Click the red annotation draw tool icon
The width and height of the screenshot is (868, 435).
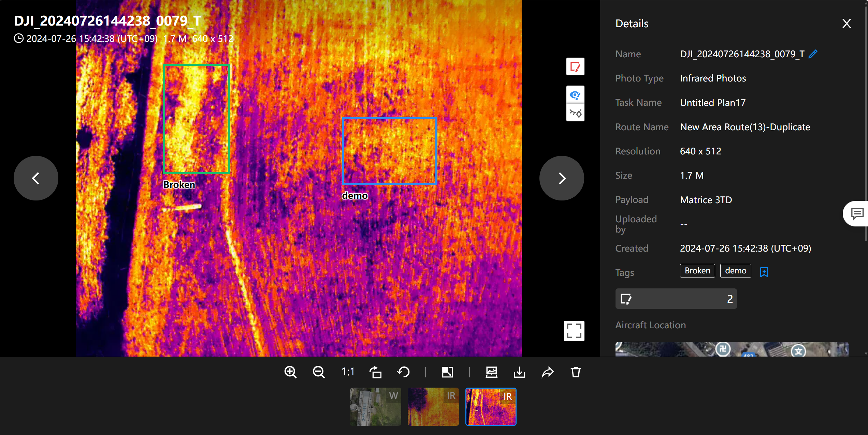pos(575,66)
